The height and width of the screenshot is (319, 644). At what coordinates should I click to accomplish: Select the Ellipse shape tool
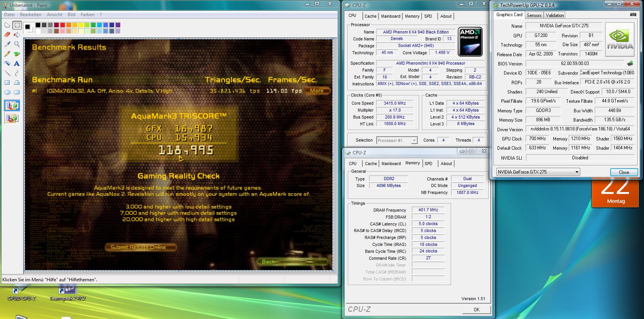[7, 92]
